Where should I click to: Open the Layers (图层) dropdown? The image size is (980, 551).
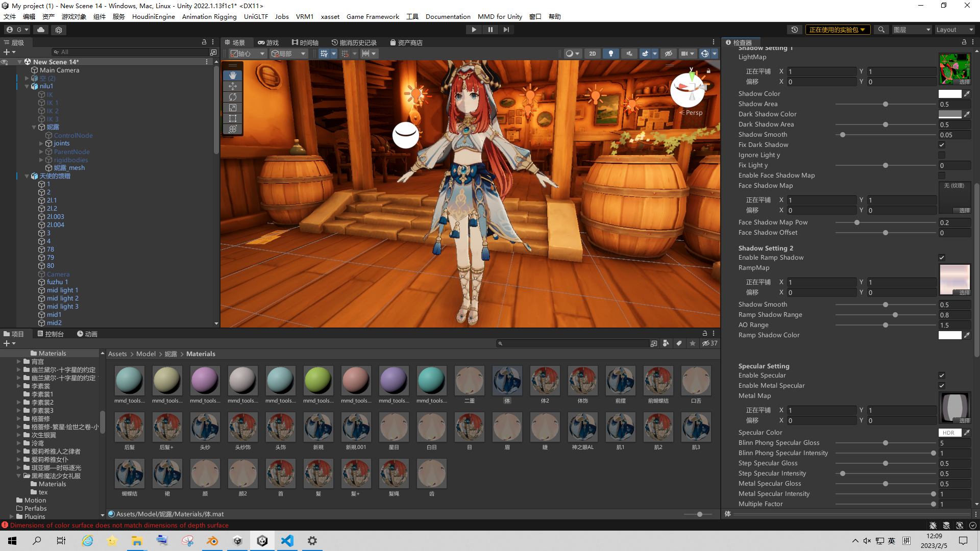pyautogui.click(x=912, y=30)
